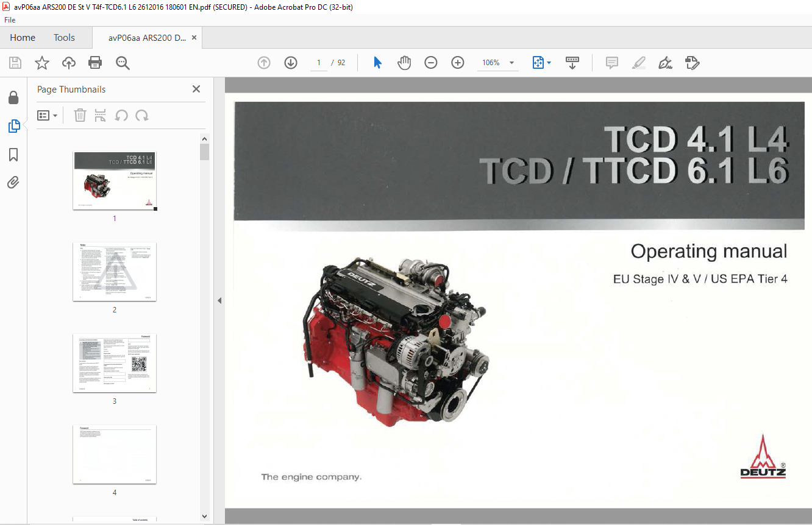Click the 'Operating manual' text on page
This screenshot has width=812, height=525.
pyautogui.click(x=709, y=252)
